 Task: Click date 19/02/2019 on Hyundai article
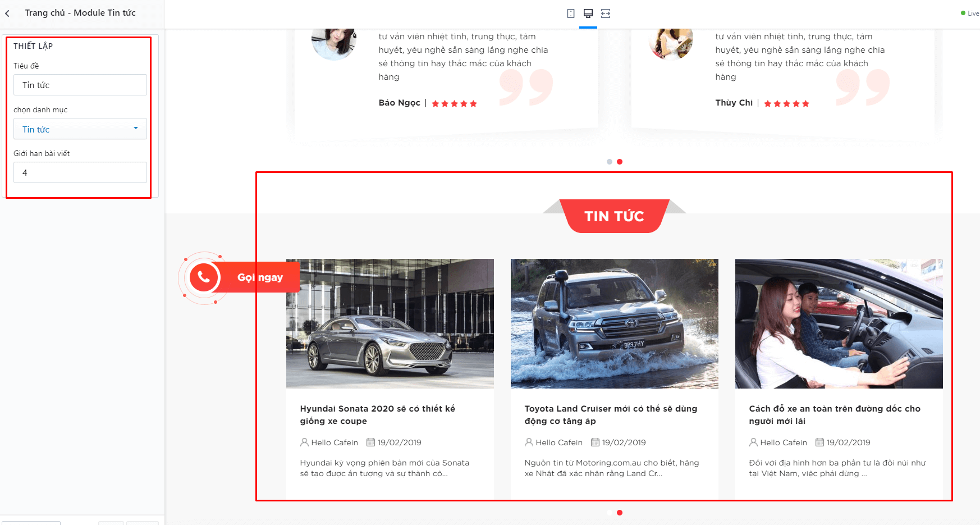tap(400, 442)
